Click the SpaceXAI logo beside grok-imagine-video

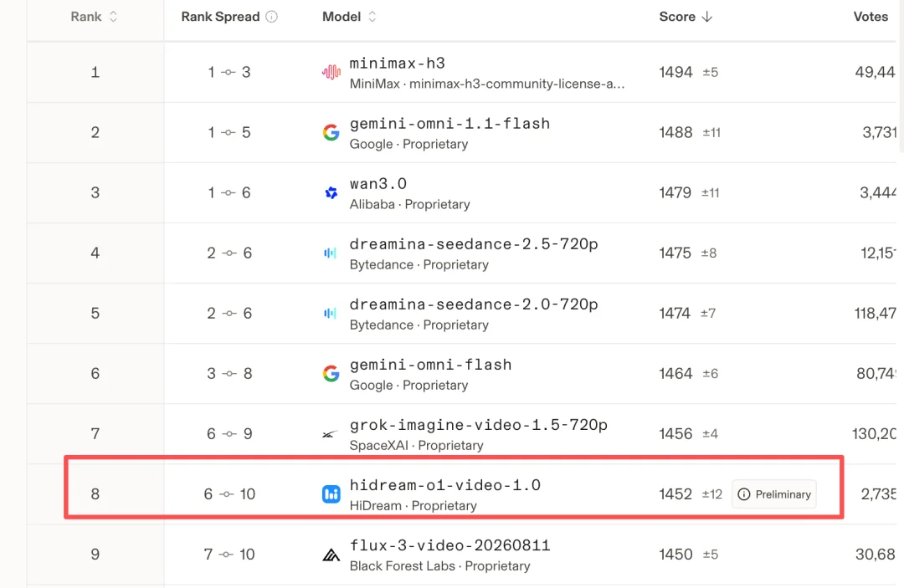coord(330,434)
